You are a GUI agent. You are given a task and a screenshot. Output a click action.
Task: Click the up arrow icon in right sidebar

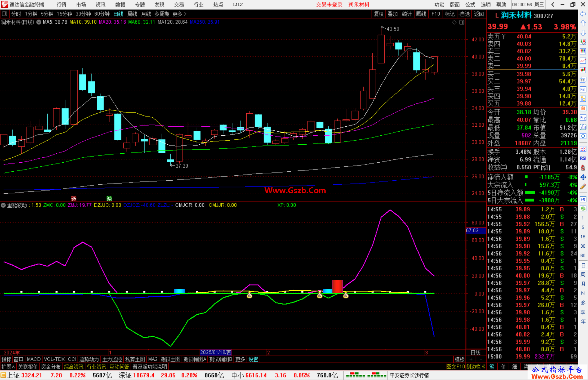(x=583, y=23)
